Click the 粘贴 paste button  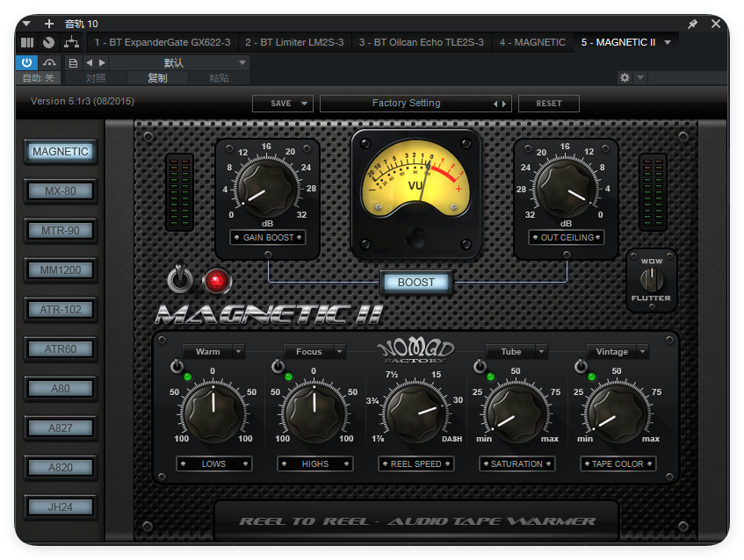tap(220, 78)
